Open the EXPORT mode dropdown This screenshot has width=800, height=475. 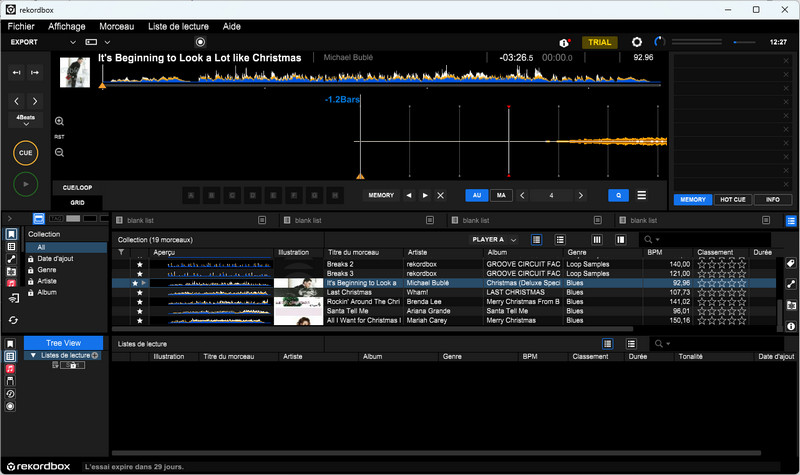tap(43, 42)
